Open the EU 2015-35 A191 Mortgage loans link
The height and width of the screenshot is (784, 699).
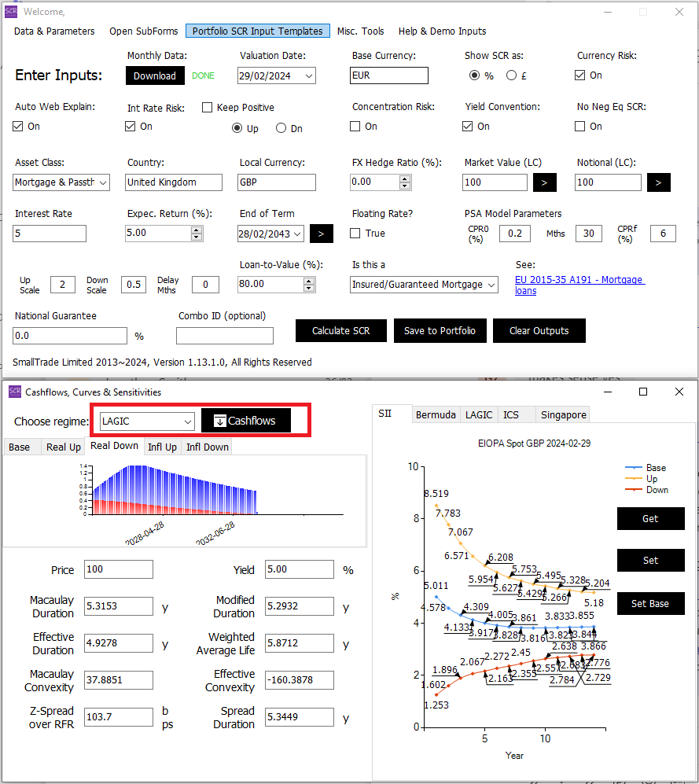[579, 285]
